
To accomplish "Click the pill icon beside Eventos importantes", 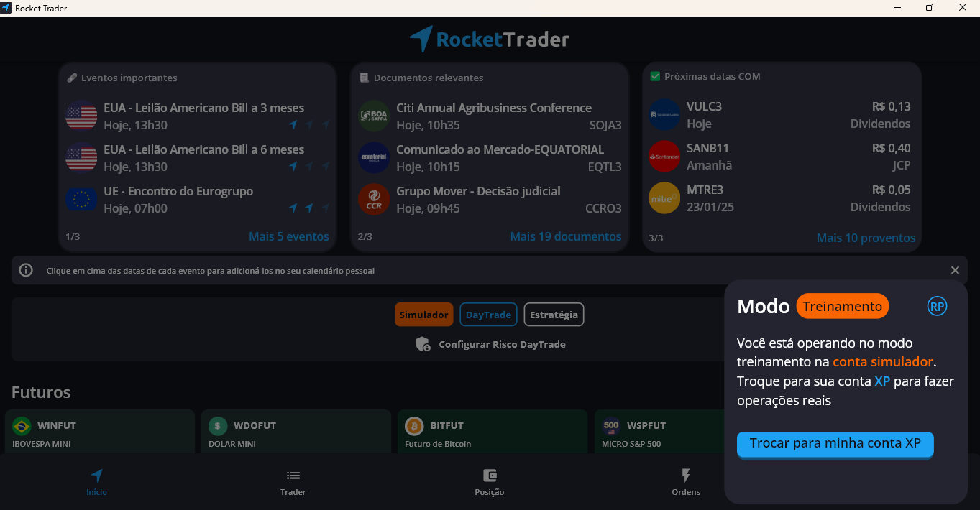I will (72, 78).
